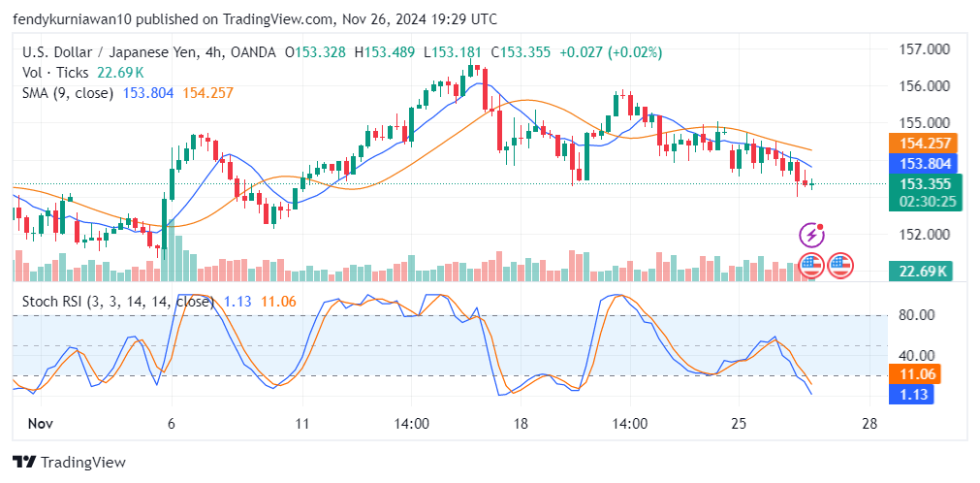Click the 80.00 Stoch RSI axis level
The image size is (980, 483).
tap(916, 315)
